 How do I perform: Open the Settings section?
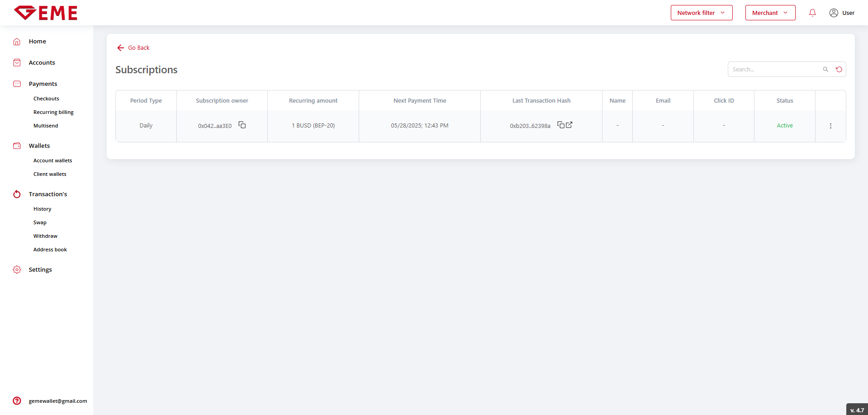point(40,269)
